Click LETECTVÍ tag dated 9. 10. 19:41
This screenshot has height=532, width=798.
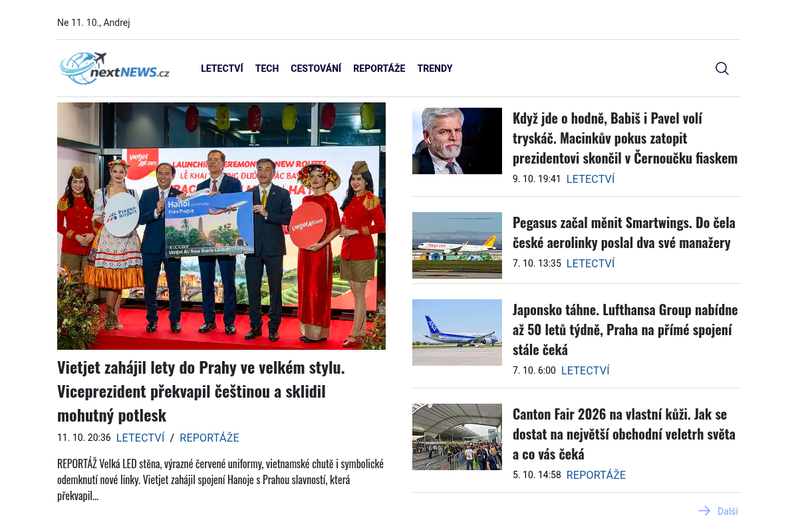(x=591, y=179)
